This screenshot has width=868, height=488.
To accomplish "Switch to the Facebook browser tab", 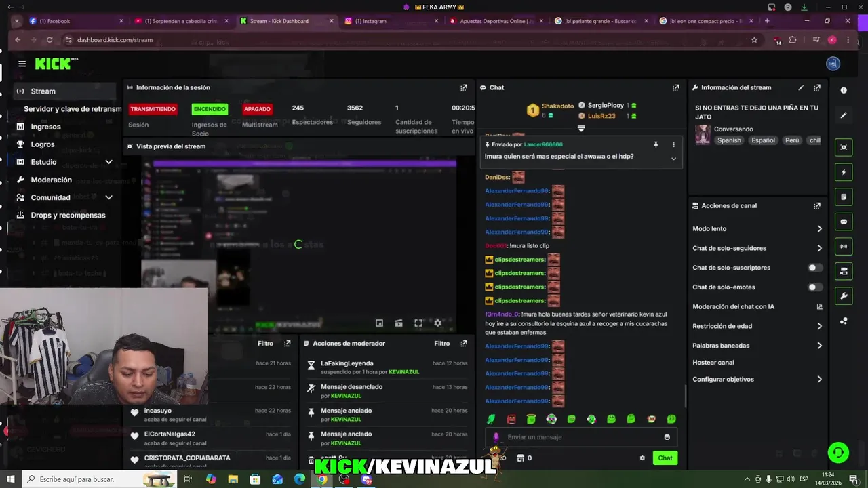I will tap(76, 21).
